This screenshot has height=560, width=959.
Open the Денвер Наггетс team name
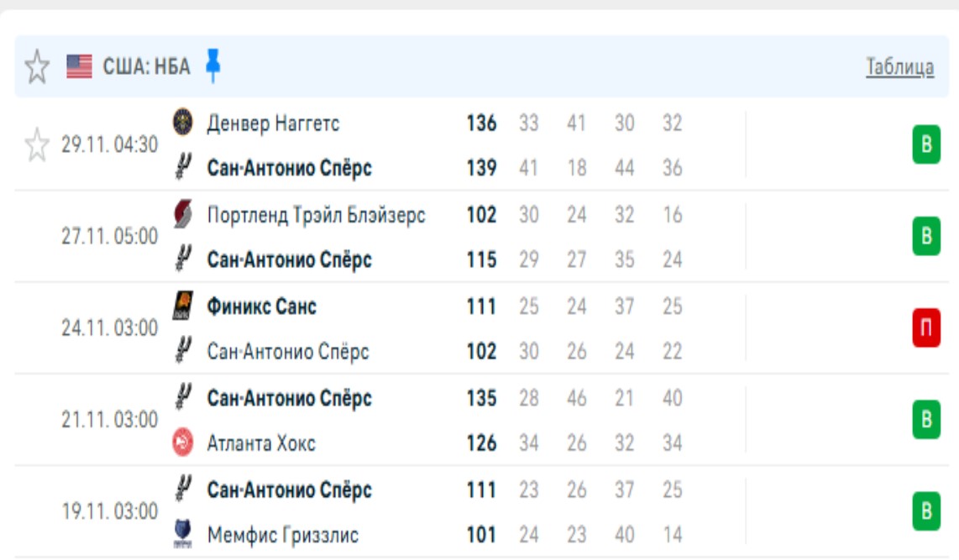click(x=273, y=124)
